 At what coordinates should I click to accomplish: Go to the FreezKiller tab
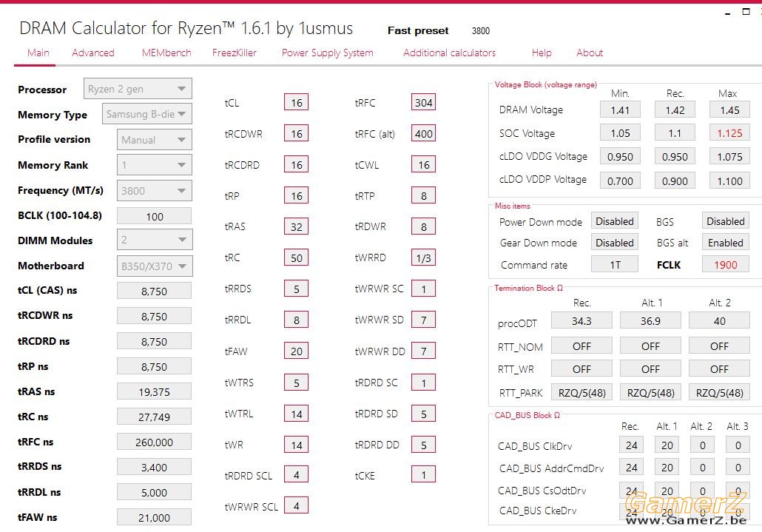click(234, 53)
